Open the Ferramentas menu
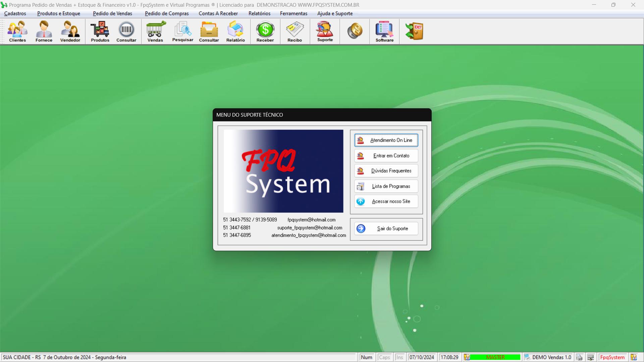The image size is (644, 362). pos(293,13)
